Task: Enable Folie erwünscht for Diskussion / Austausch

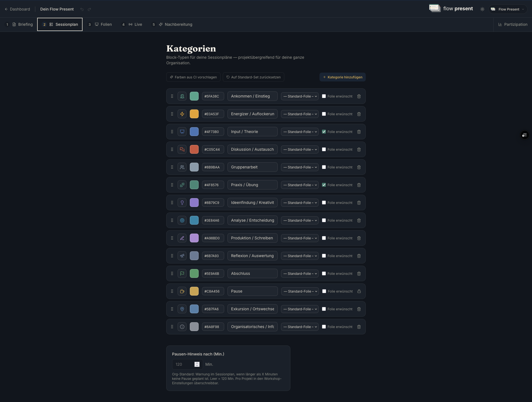Action: (324, 149)
